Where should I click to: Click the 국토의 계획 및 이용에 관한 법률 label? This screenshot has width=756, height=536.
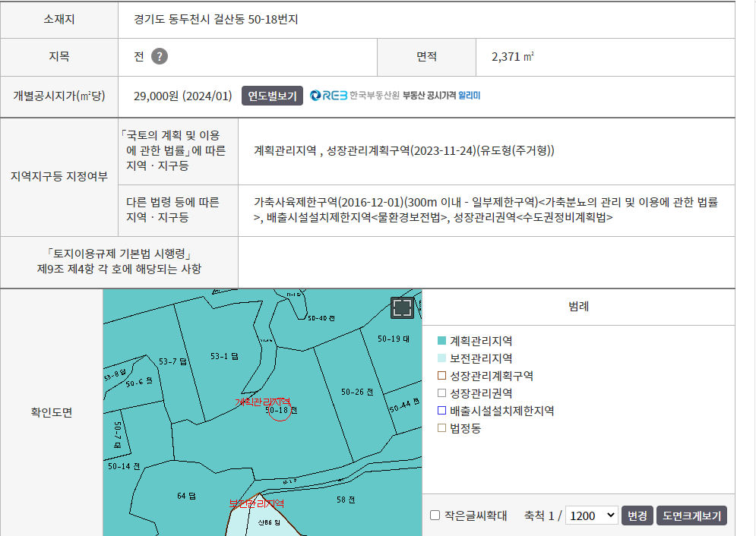click(x=173, y=151)
